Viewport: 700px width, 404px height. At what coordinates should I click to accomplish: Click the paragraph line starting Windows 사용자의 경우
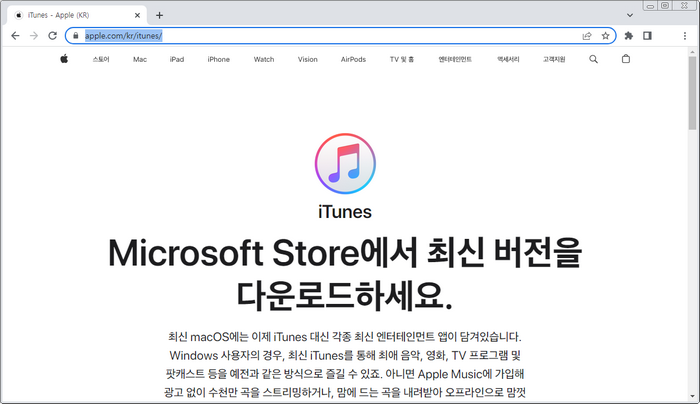(345, 355)
